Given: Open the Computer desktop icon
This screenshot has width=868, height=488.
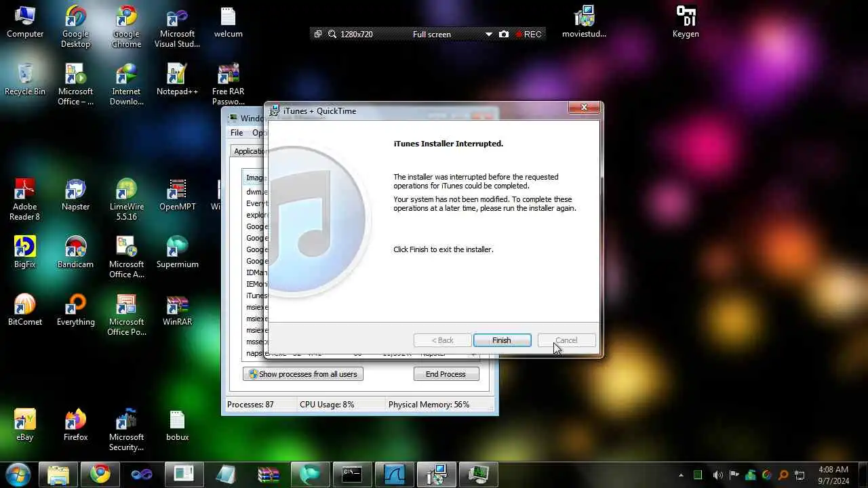Looking at the screenshot, I should [25, 22].
